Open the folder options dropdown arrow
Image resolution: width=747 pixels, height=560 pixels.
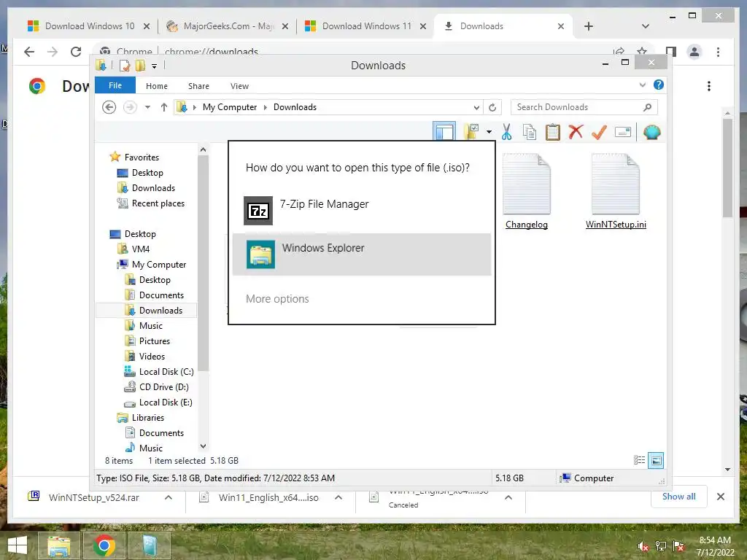click(x=489, y=132)
